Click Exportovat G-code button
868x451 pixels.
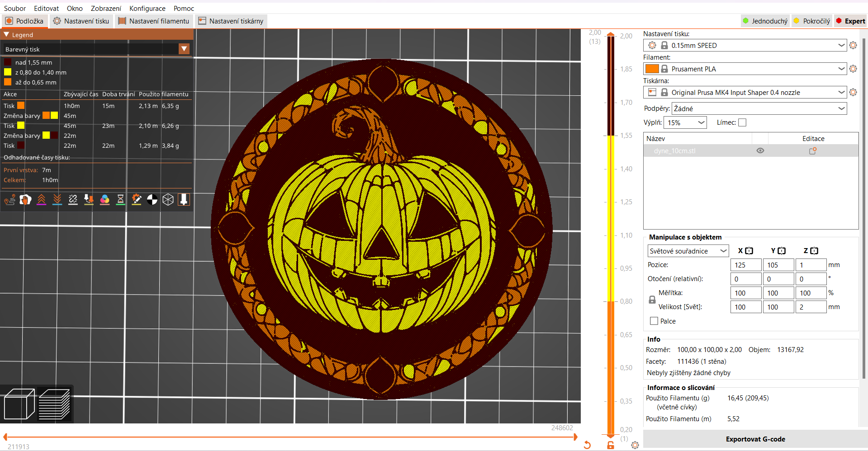[755, 439]
